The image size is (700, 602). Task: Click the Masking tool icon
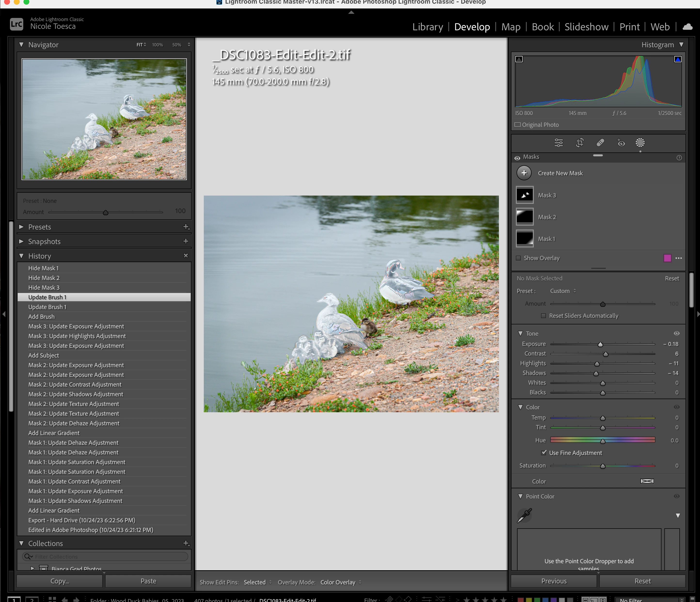[x=640, y=143]
